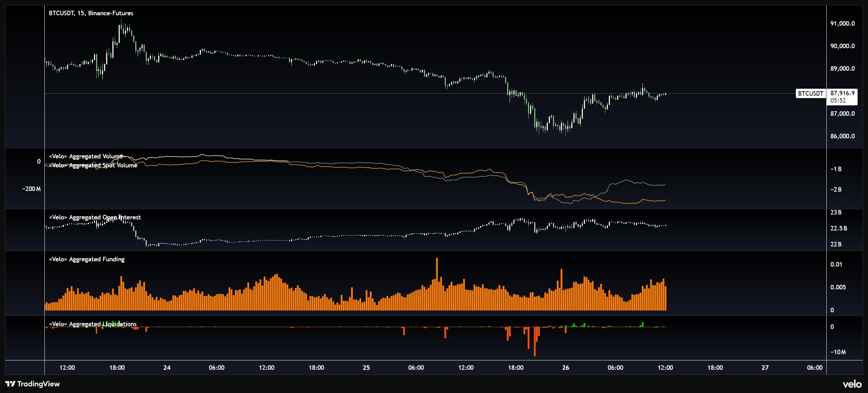Screen dimensions: 868x393
Task: Click the Aggregated Open Interest indicator label
Action: click(x=95, y=217)
